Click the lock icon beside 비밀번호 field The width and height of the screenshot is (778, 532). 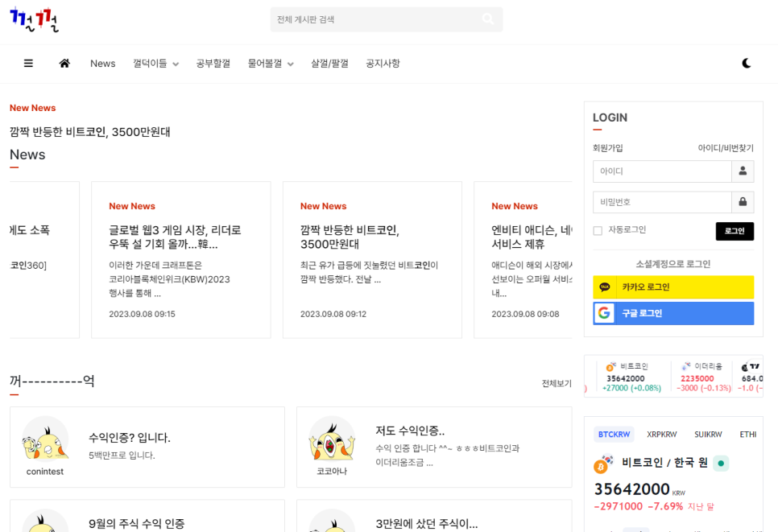click(x=743, y=202)
